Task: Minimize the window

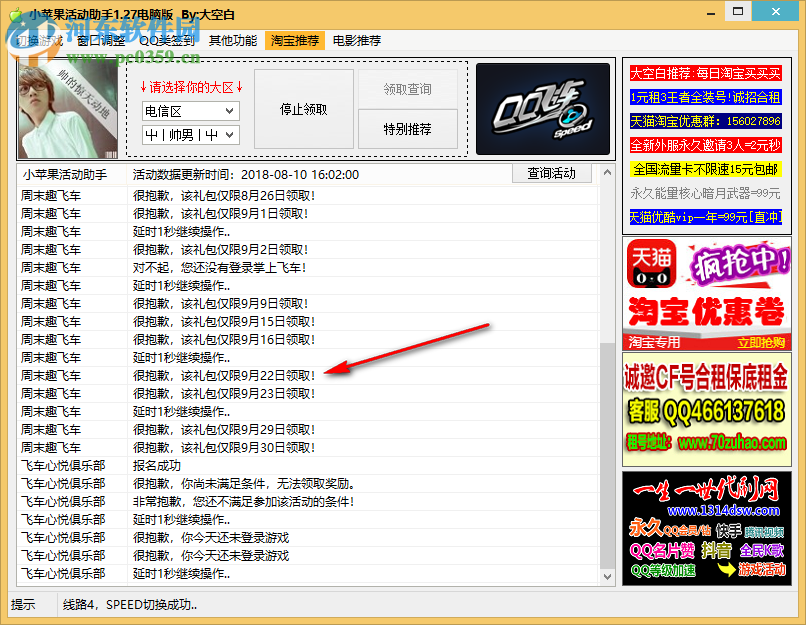Action: click(x=711, y=12)
